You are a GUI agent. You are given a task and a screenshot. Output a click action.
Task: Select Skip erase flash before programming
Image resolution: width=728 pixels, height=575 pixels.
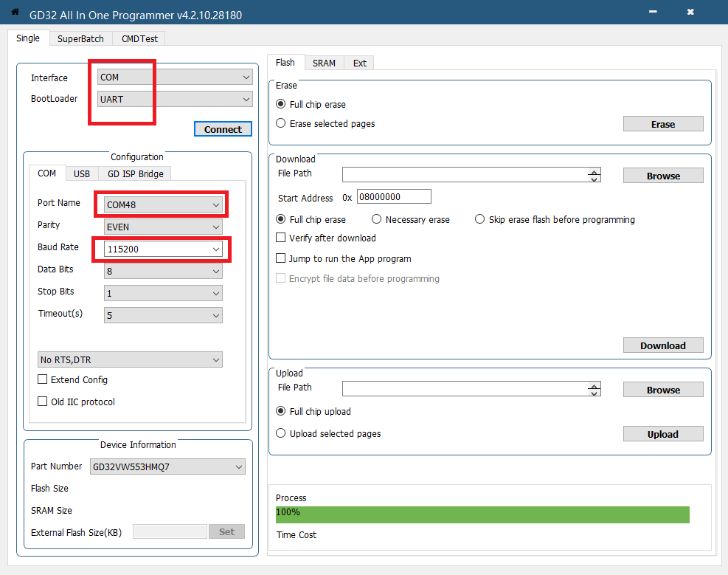[x=480, y=219]
